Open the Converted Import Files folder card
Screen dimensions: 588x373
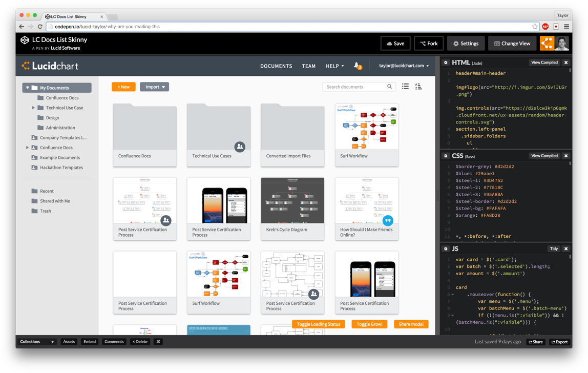[292, 135]
